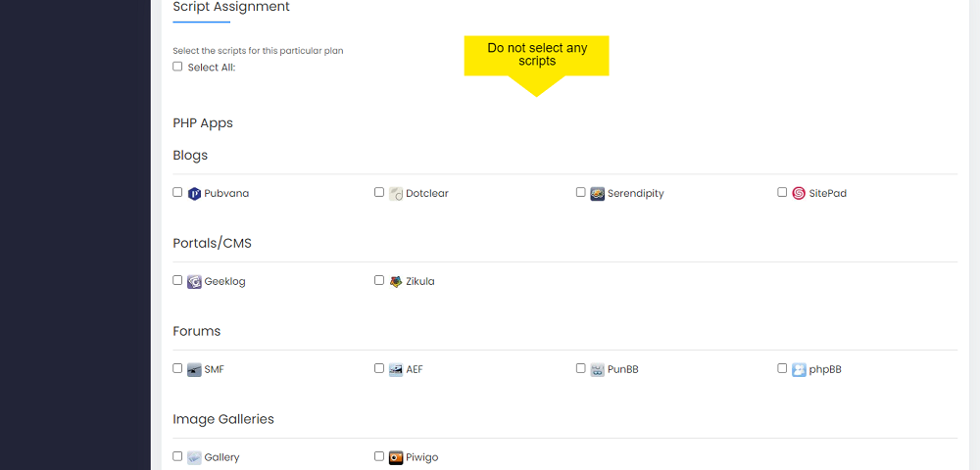The image size is (980, 470).
Task: Tick the Select All checkbox
Action: pyautogui.click(x=177, y=67)
